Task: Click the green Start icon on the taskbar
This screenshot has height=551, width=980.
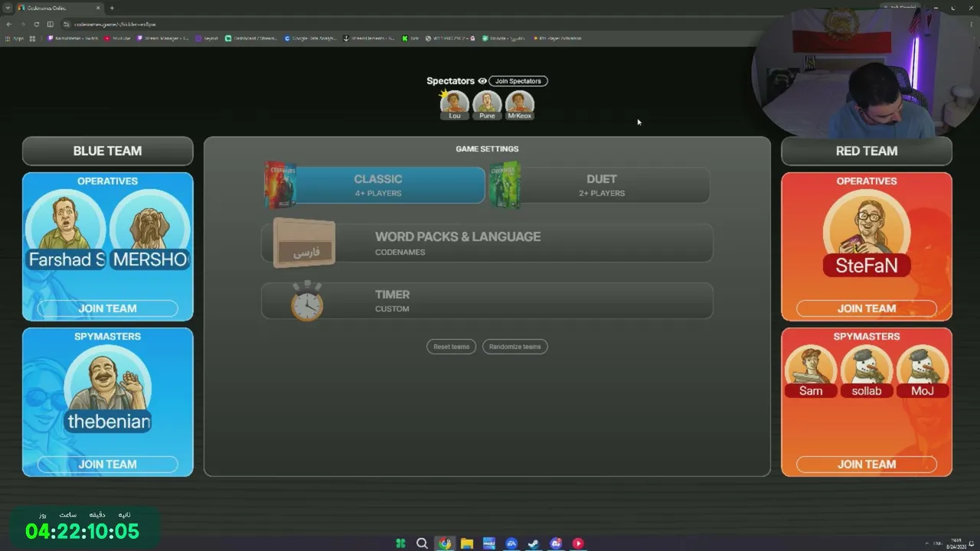Action: pos(400,543)
